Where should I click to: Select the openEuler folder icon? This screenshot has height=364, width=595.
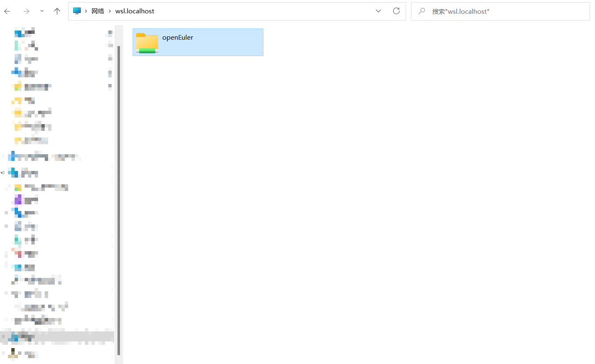pos(147,43)
